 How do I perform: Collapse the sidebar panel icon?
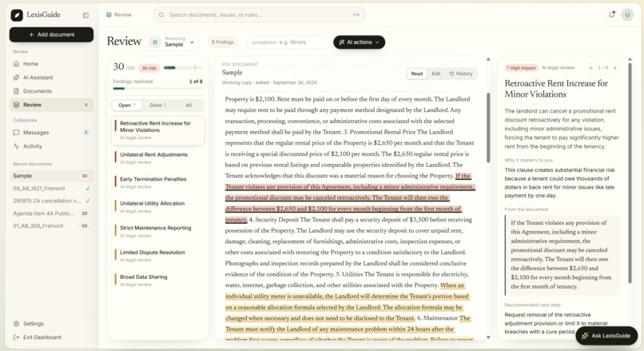pyautogui.click(x=85, y=15)
